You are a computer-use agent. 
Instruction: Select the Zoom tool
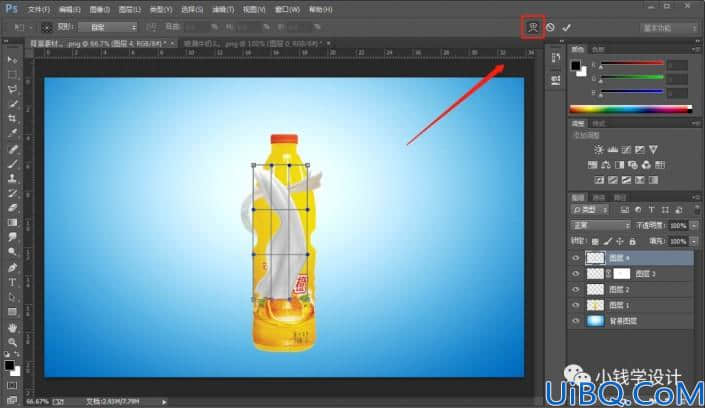[x=12, y=342]
